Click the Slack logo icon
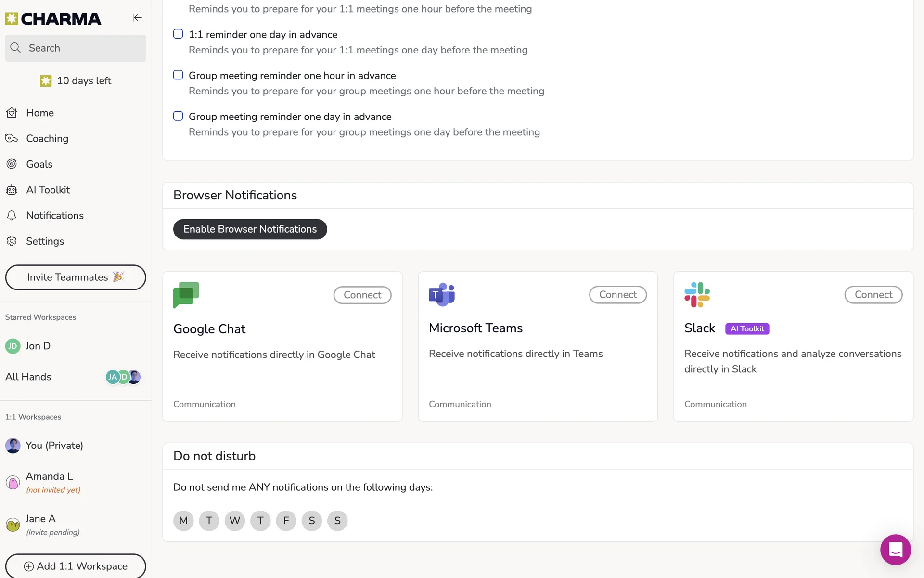The width and height of the screenshot is (924, 578). [x=697, y=294]
